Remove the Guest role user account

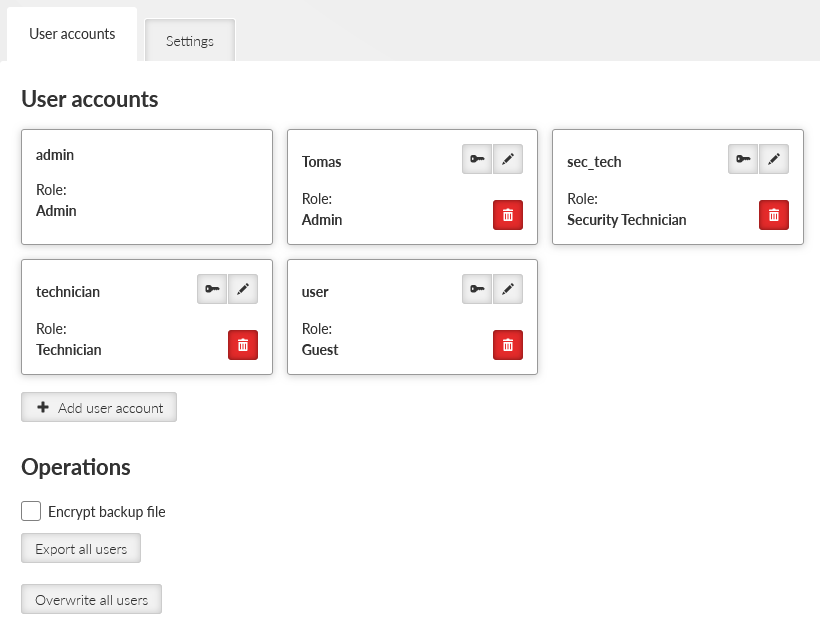point(508,345)
